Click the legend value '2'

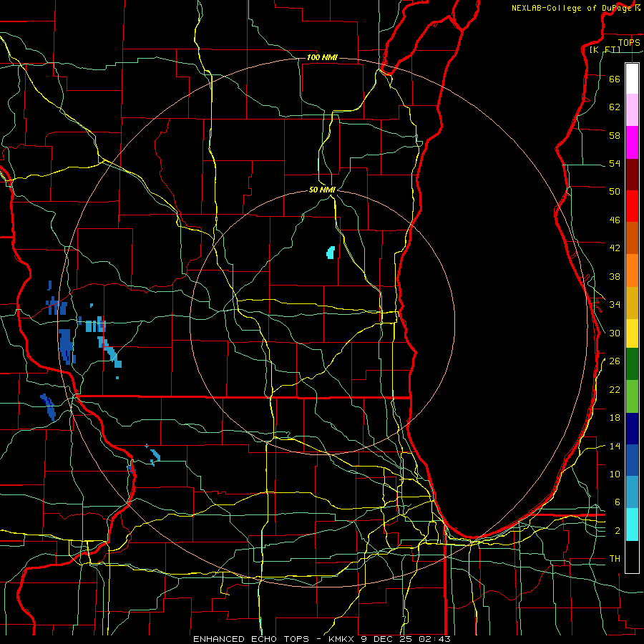[618, 531]
